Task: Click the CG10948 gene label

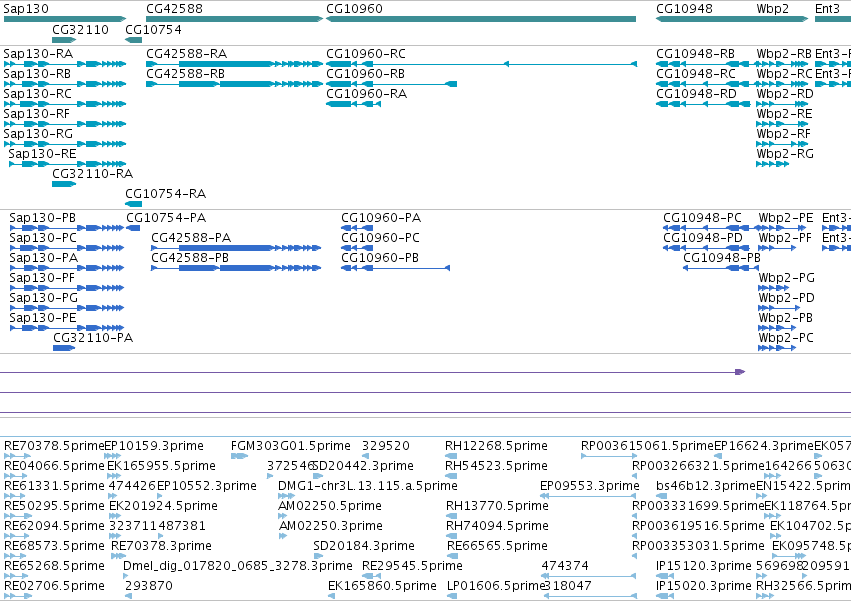Action: click(684, 9)
